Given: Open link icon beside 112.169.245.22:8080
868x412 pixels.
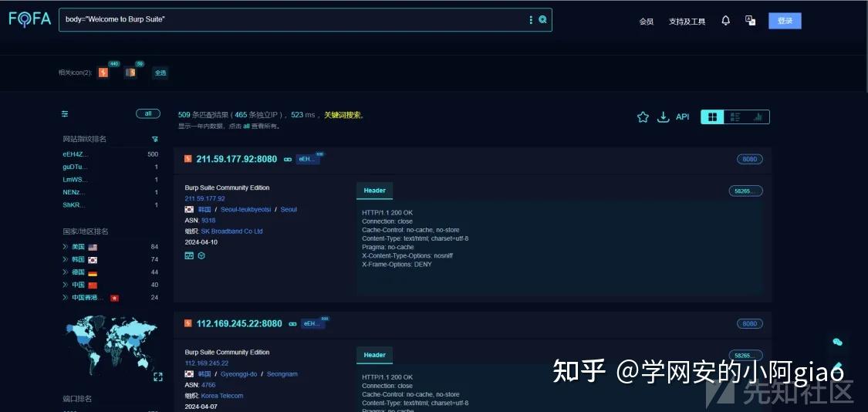Looking at the screenshot, I should [x=292, y=324].
